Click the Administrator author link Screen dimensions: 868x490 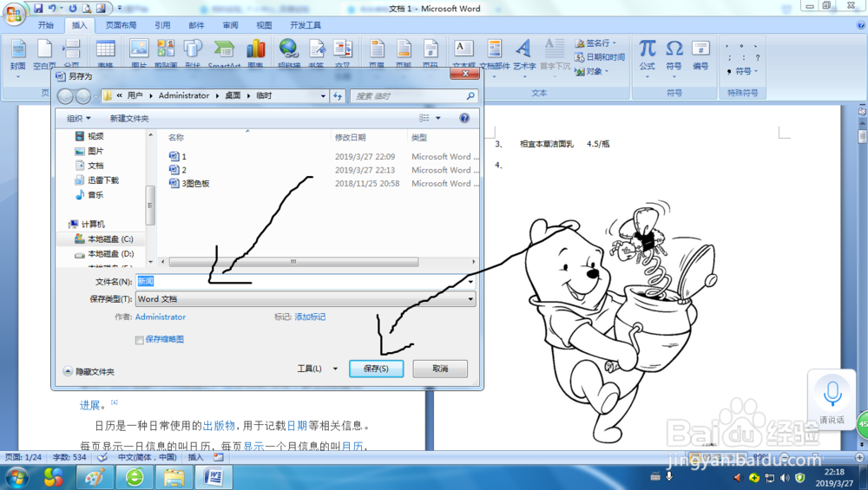click(x=161, y=317)
